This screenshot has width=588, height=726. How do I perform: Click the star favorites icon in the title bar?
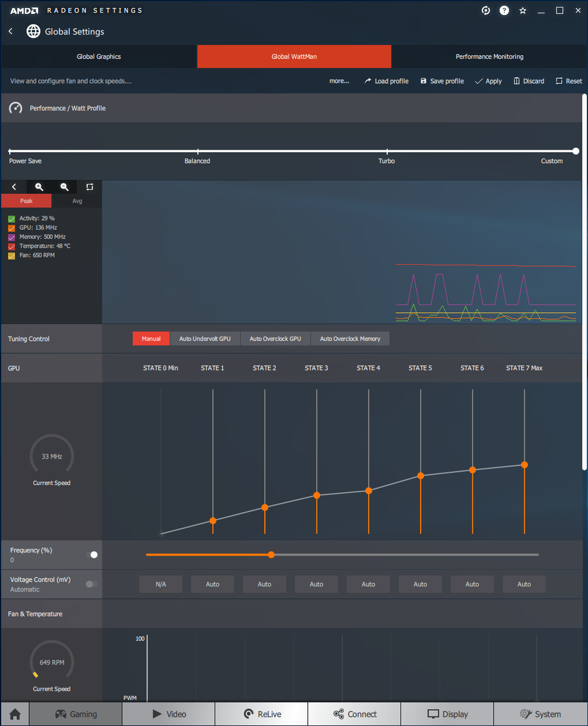pos(523,10)
